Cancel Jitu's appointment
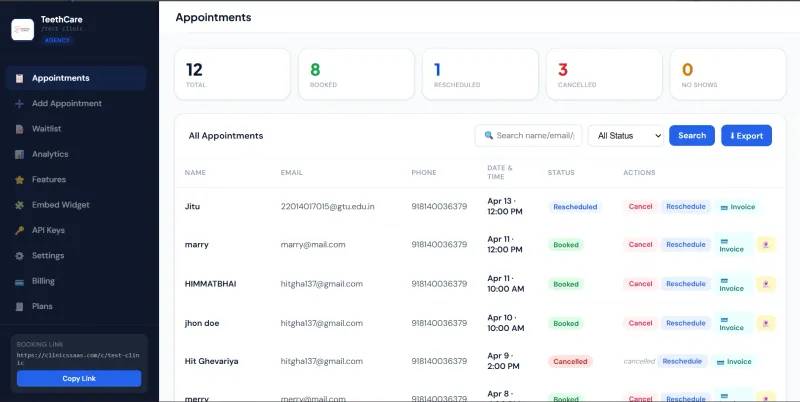This screenshot has height=402, width=800. tap(640, 207)
